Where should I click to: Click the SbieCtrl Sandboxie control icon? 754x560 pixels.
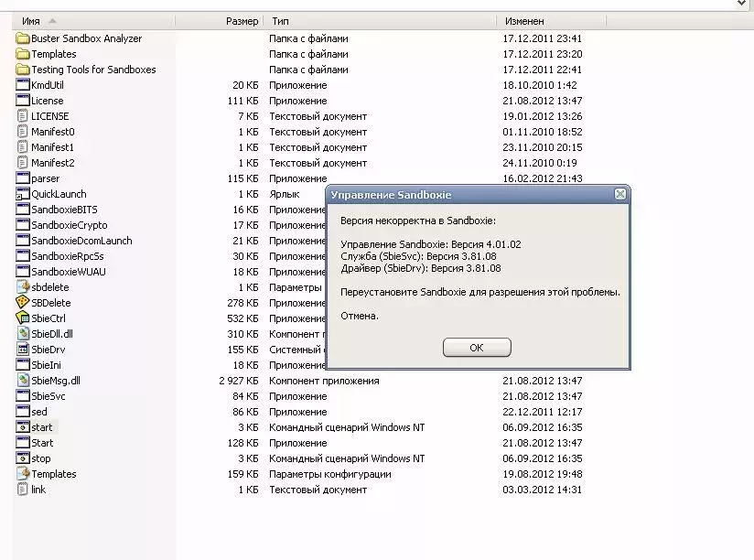pyautogui.click(x=23, y=318)
